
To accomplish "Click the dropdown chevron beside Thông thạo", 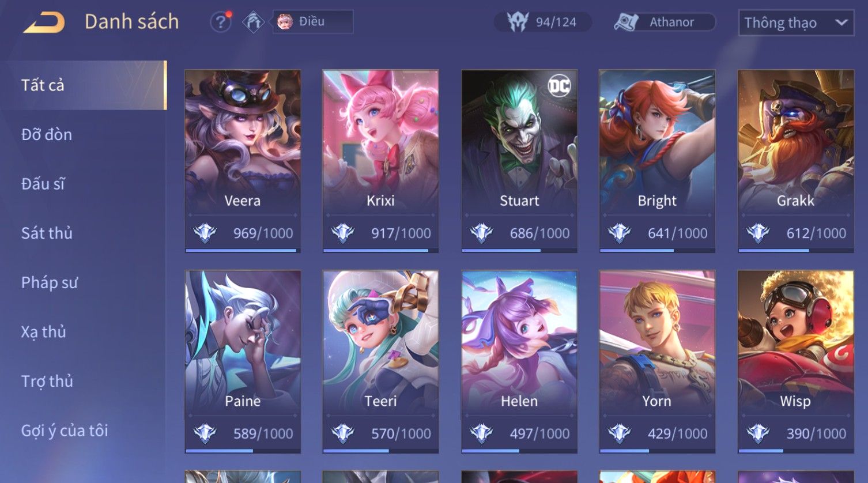I will 841,22.
